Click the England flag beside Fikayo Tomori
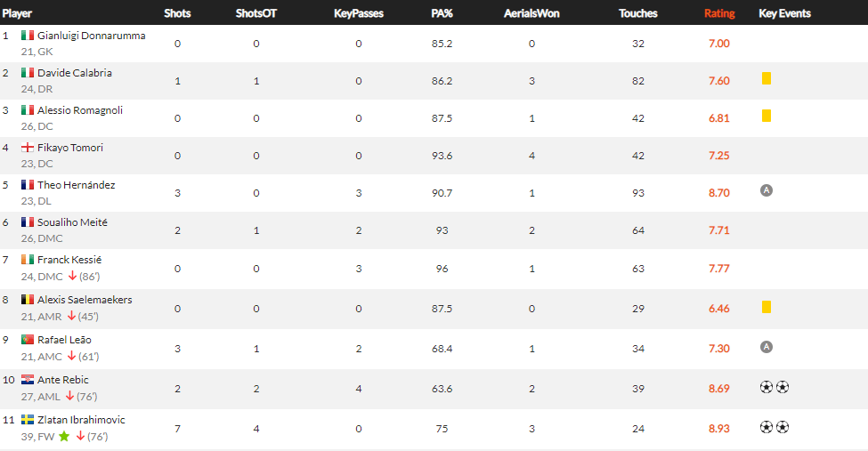This screenshot has height=451, width=868. [27, 147]
